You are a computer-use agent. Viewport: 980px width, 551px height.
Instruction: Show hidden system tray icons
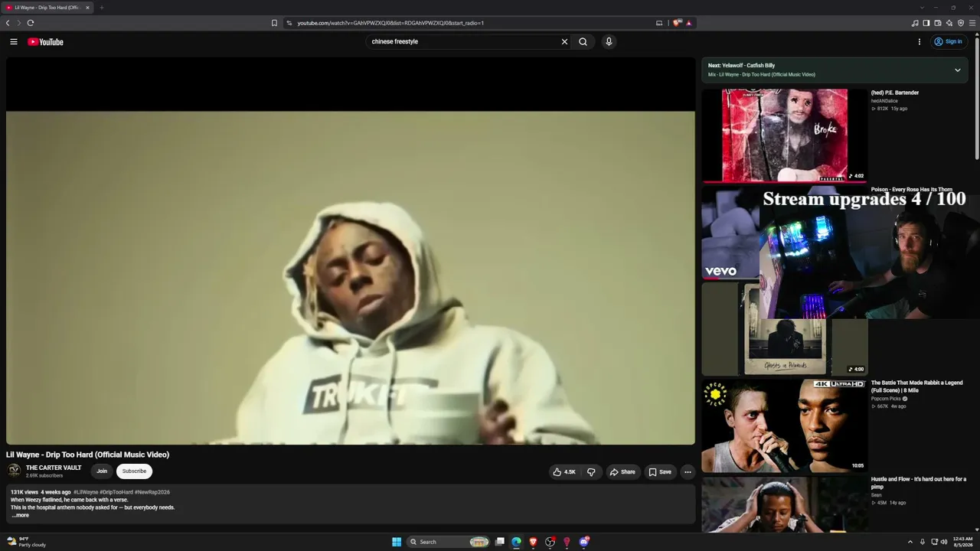[x=910, y=542]
